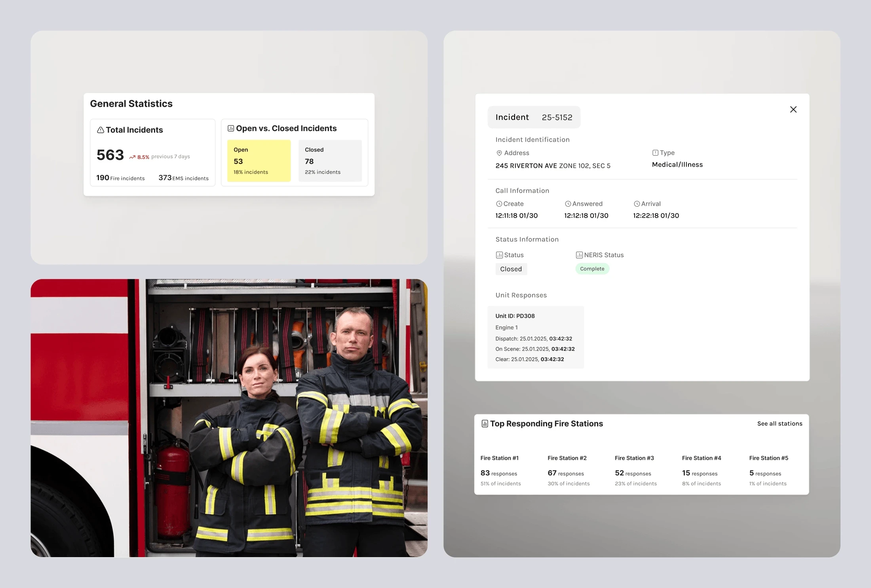Click the chart icon beside NERIS Status
Screen dimensions: 871x588
tap(579, 255)
